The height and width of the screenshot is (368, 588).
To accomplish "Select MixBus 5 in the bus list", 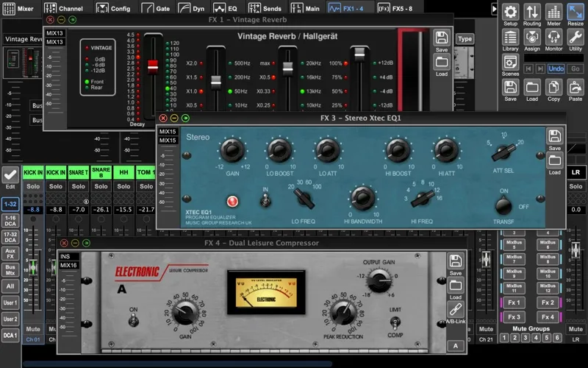I will click(514, 244).
